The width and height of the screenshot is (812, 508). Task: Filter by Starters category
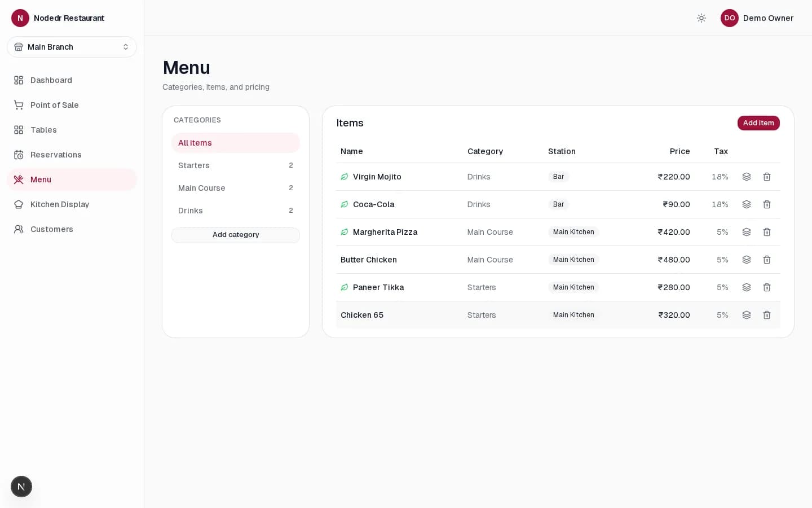click(x=236, y=165)
